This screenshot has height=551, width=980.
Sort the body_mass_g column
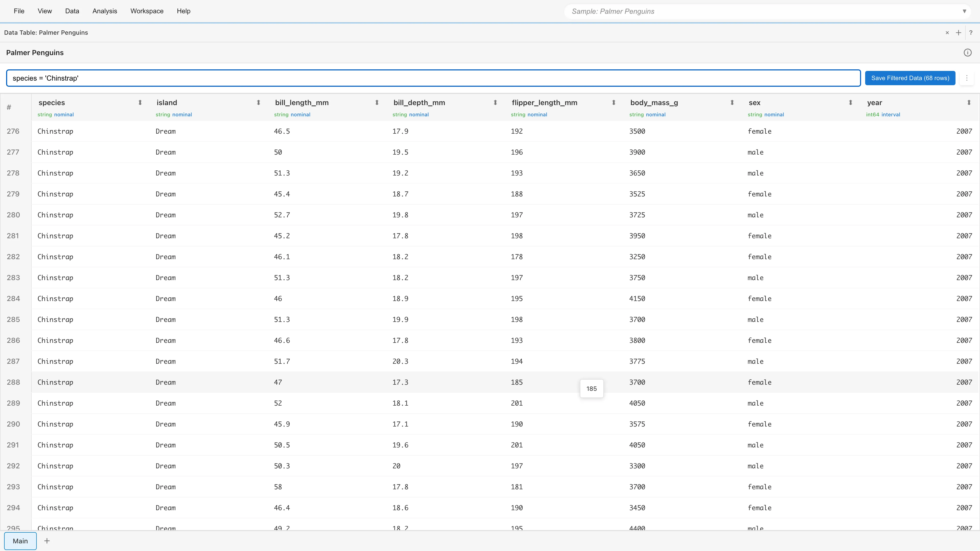click(732, 103)
